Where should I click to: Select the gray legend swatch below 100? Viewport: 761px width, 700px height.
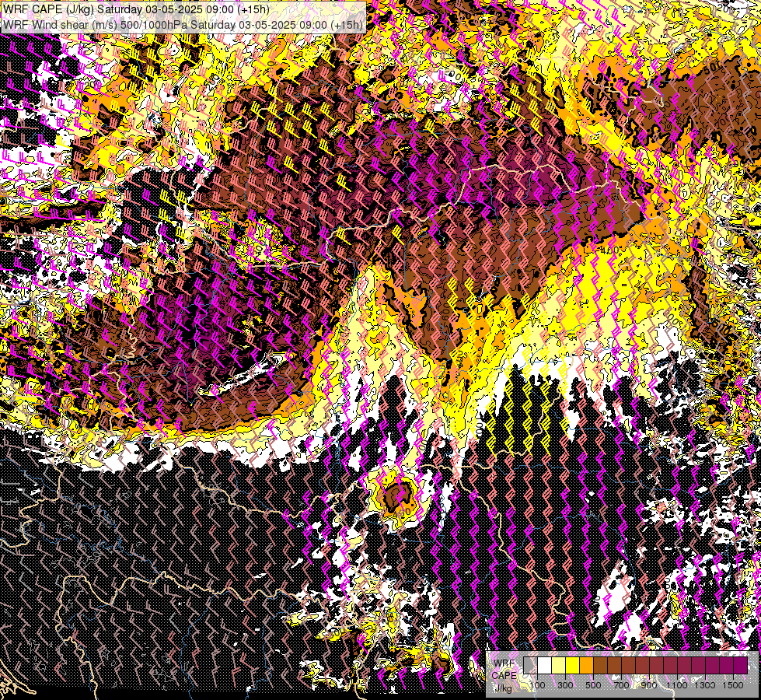[x=530, y=665]
